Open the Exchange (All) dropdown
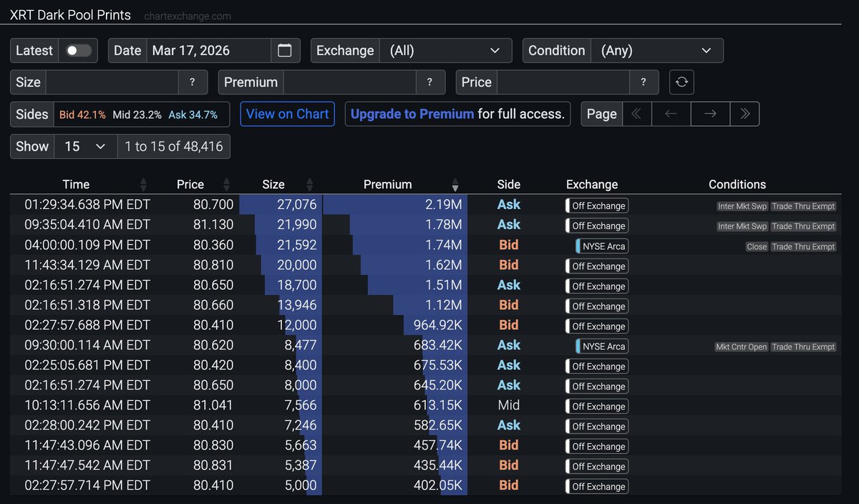Screen dimensions: 859x504 (447, 51)
